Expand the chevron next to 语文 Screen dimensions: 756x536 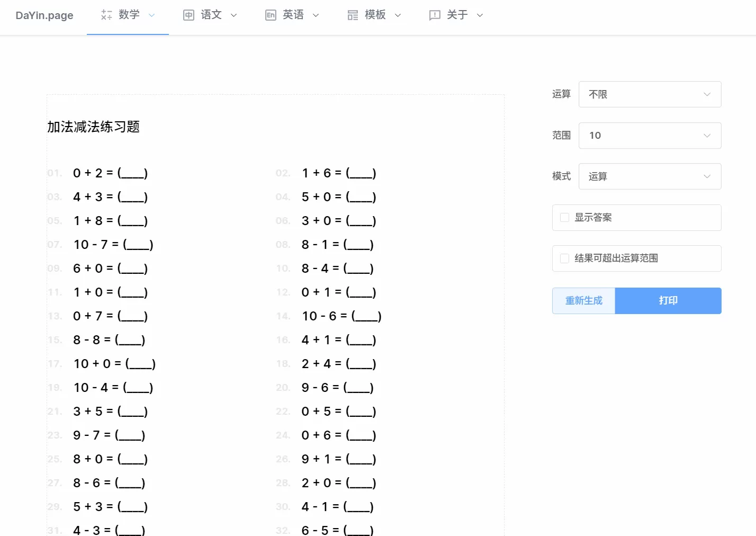click(x=234, y=15)
